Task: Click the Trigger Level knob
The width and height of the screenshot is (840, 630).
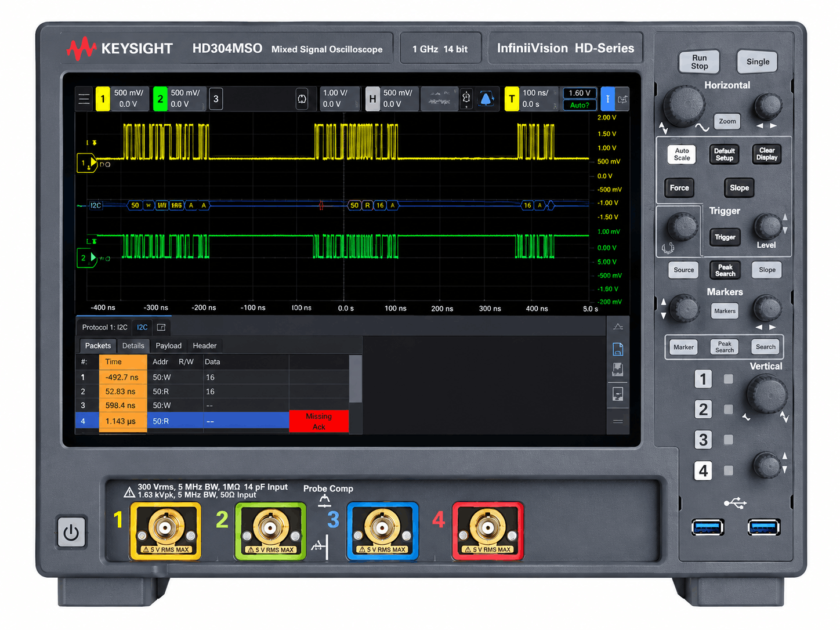Action: pyautogui.click(x=768, y=226)
